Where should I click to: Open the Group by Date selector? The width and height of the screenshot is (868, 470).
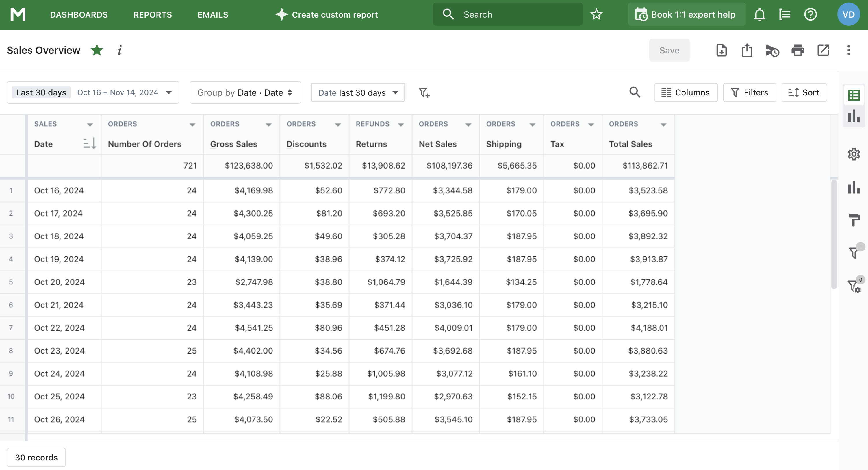coord(245,92)
